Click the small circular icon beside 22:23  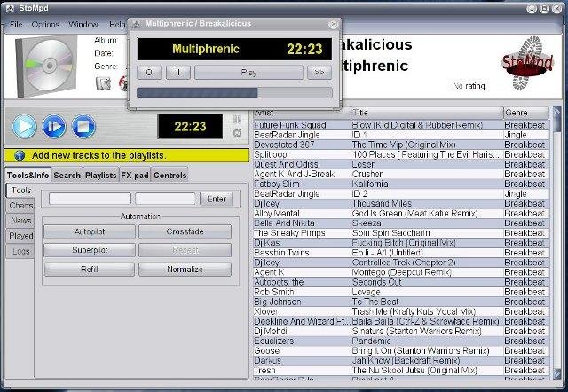237,133
